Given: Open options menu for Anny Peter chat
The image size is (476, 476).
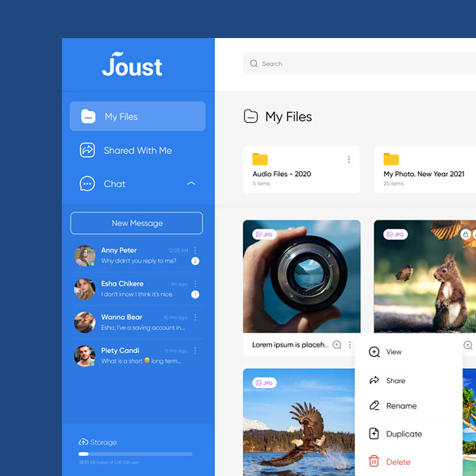Looking at the screenshot, I should [x=195, y=250].
